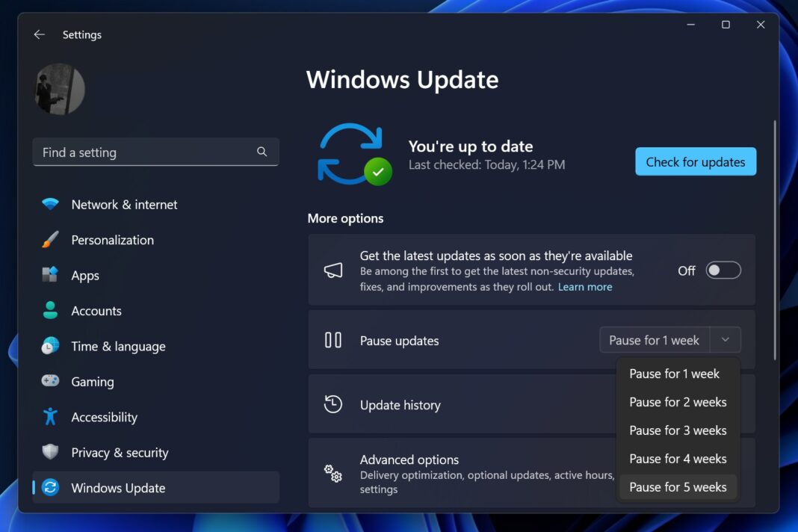
Task: Toggle get latest updates switch on
Action: pyautogui.click(x=723, y=270)
